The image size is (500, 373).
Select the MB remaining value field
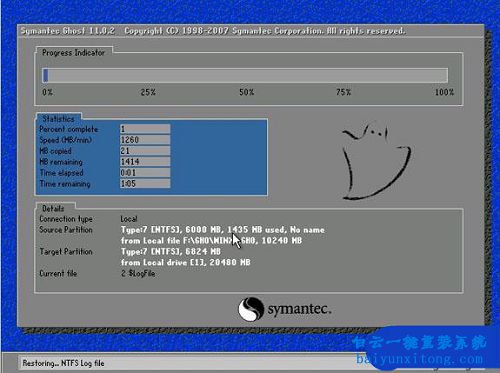(x=145, y=162)
